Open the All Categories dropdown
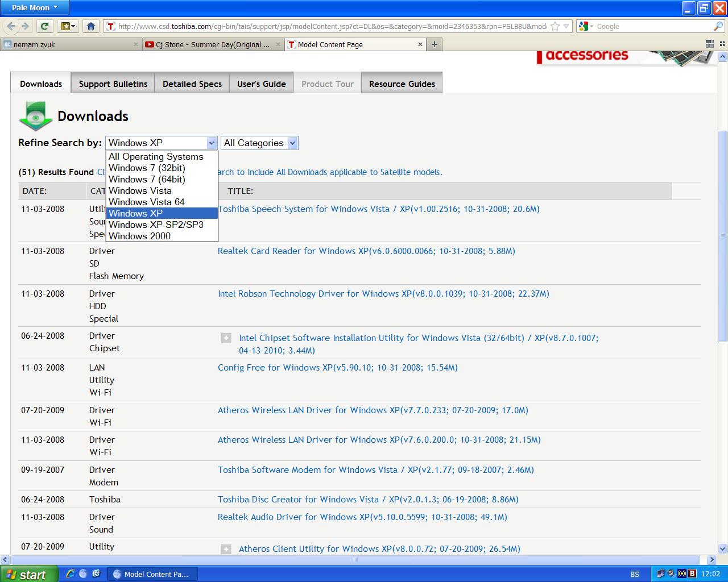The width and height of the screenshot is (728, 582). 259,143
